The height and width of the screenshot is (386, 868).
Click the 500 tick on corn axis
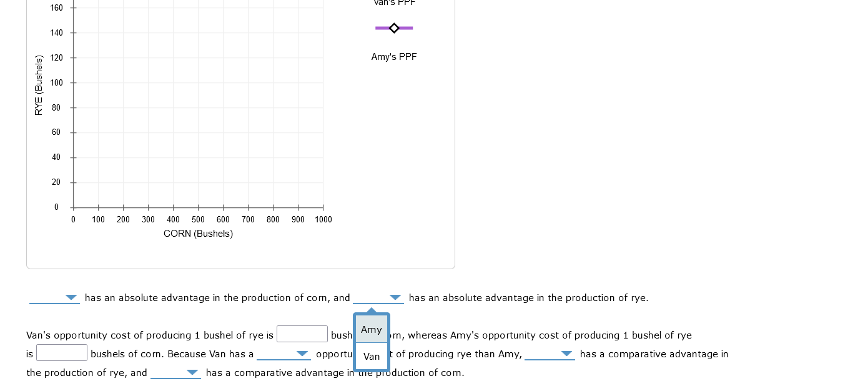click(198, 219)
